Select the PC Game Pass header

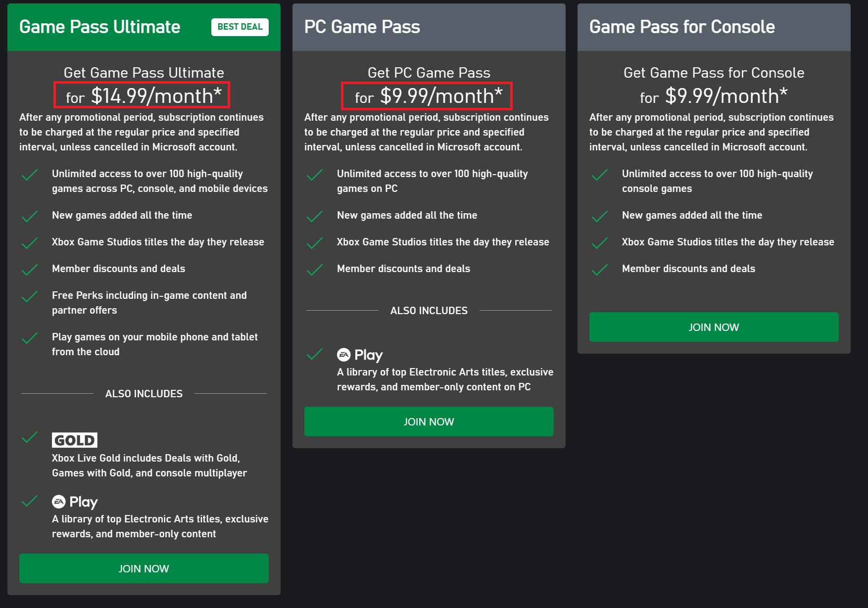click(362, 27)
